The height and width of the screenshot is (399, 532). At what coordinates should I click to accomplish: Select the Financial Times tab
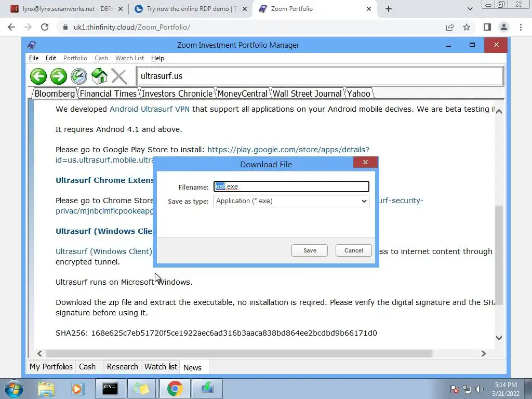(x=108, y=94)
